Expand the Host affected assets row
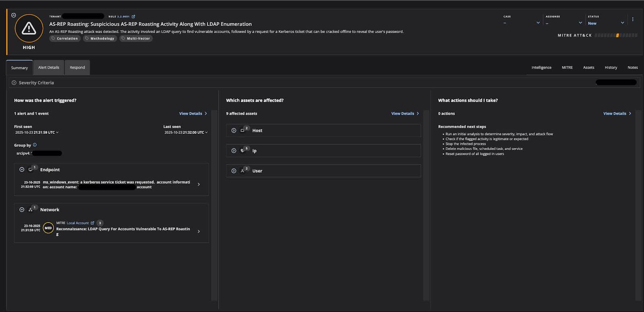Screen dimensions: 644x312 point(234,131)
